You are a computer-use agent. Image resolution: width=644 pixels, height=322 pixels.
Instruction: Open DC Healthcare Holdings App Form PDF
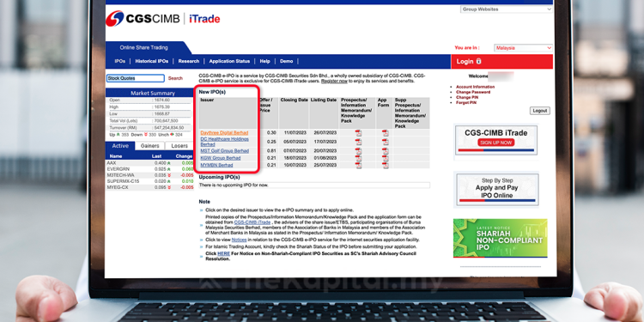pos(385,142)
